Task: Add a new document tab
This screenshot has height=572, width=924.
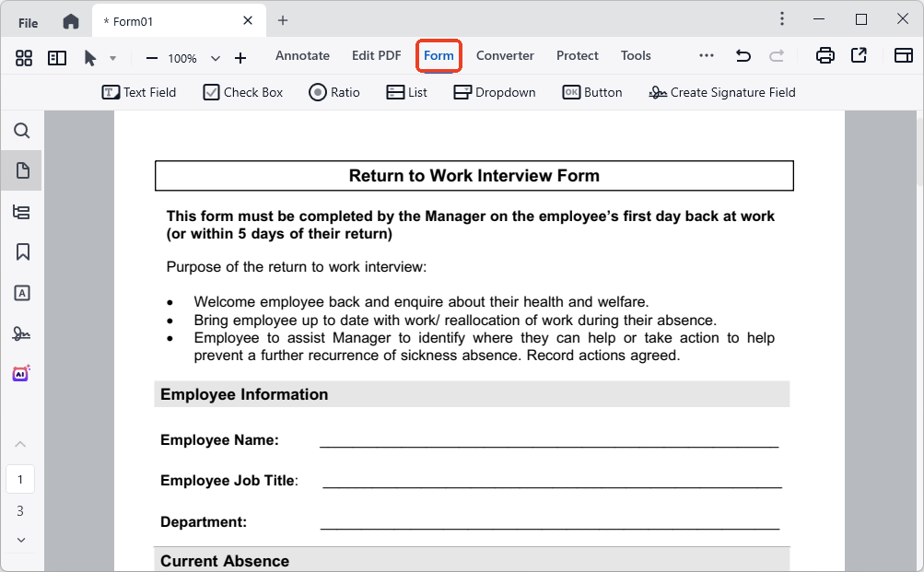Action: [282, 19]
